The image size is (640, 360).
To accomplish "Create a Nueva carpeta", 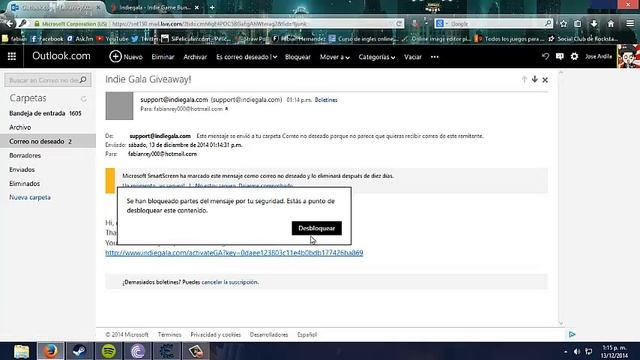I will pos(30,197).
